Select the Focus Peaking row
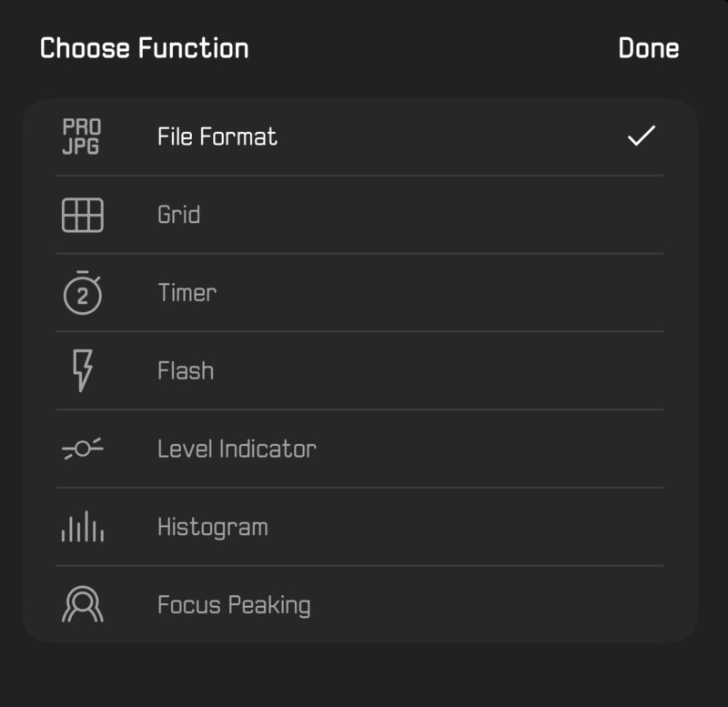This screenshot has width=728, height=707. click(364, 603)
